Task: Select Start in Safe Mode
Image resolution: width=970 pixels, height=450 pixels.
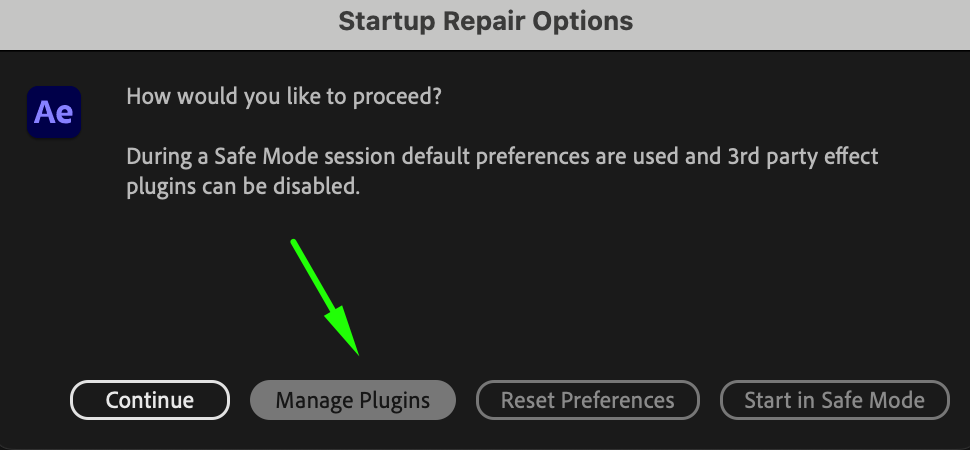Action: pyautogui.click(x=834, y=400)
